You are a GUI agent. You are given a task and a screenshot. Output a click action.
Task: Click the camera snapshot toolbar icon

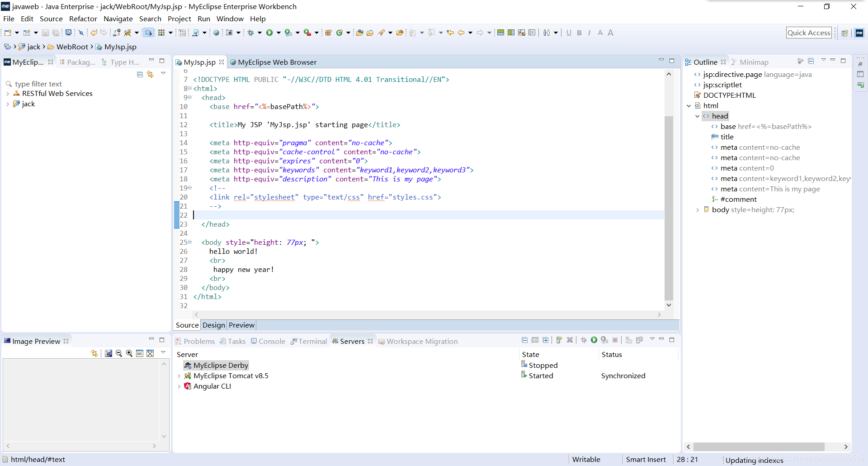click(x=229, y=33)
